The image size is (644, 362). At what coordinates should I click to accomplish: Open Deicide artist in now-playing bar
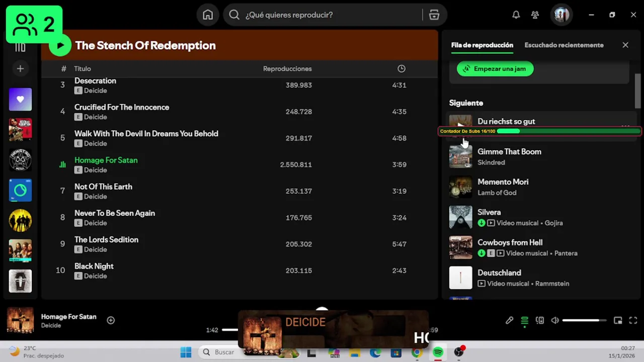pyautogui.click(x=51, y=325)
